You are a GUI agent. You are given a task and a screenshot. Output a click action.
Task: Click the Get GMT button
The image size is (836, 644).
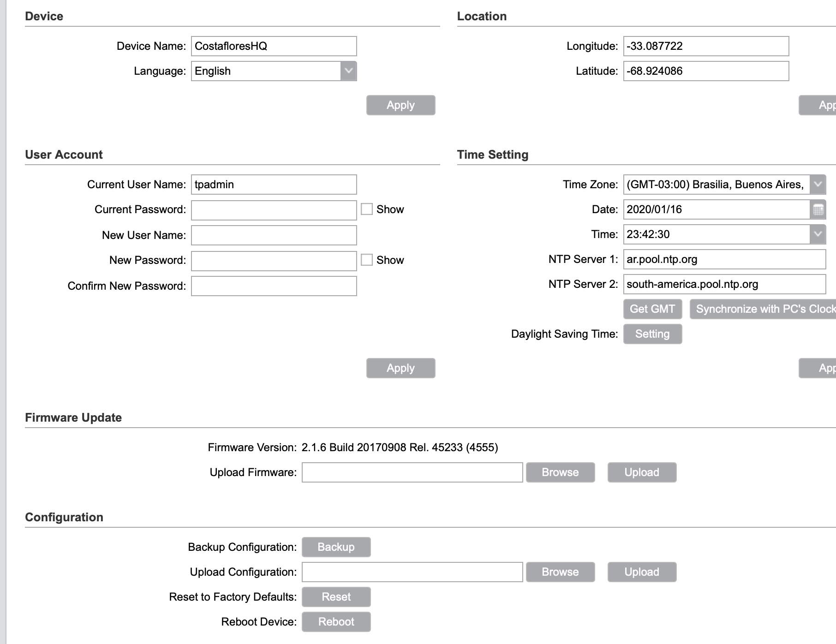pos(652,309)
